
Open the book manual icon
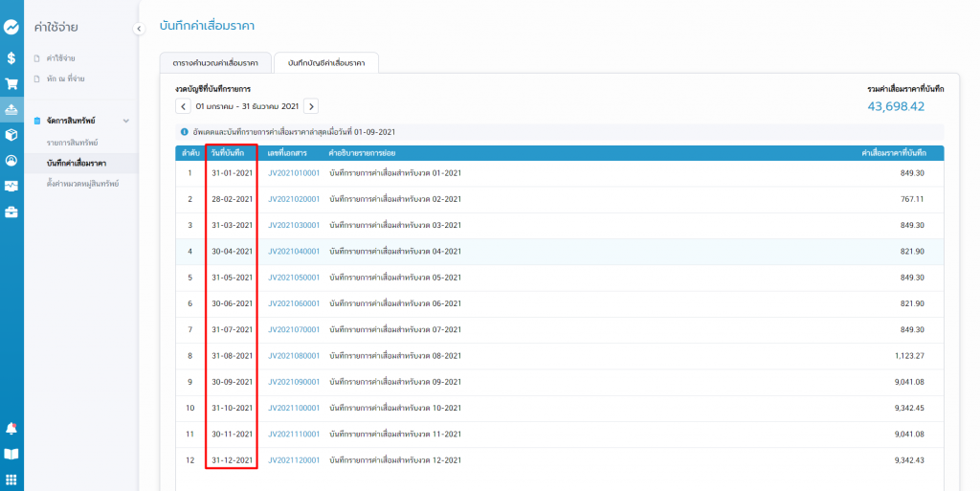[11, 454]
